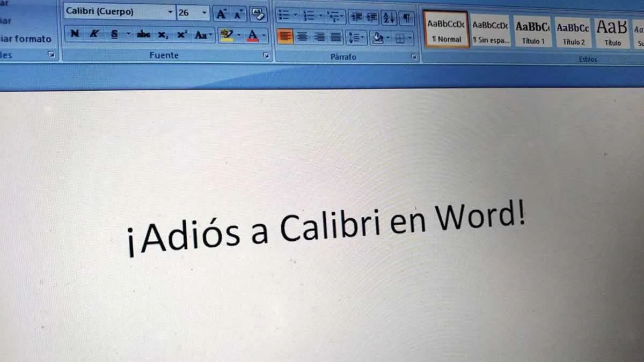Viewport: 644px width, 362px height.
Task: Apply the Sin espaciado style
Action: click(x=490, y=31)
